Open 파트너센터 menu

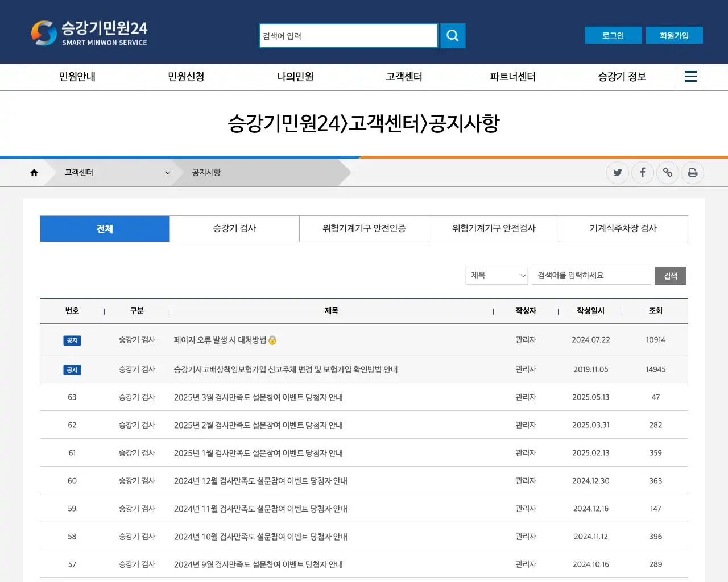tap(513, 77)
